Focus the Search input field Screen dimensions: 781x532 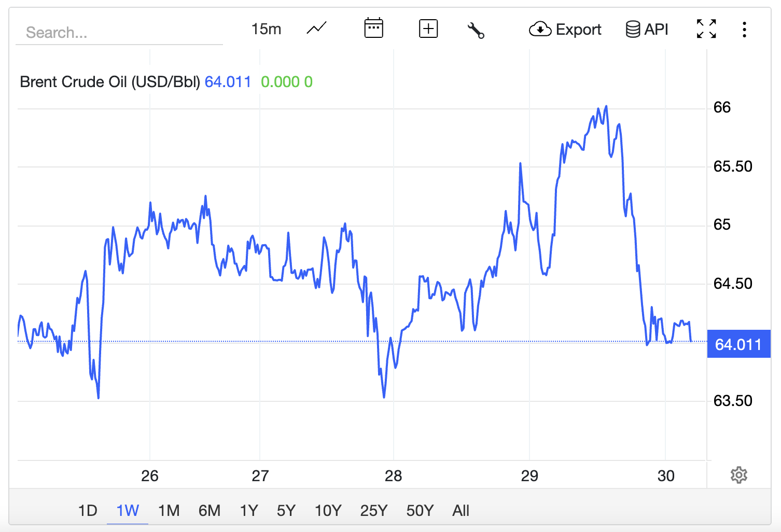[119, 33]
